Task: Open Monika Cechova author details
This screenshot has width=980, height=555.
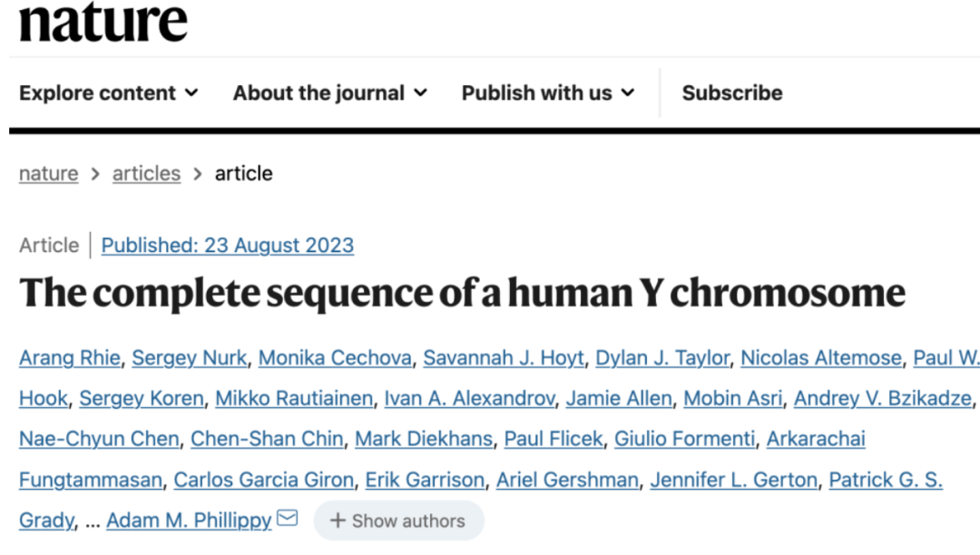Action: click(334, 358)
